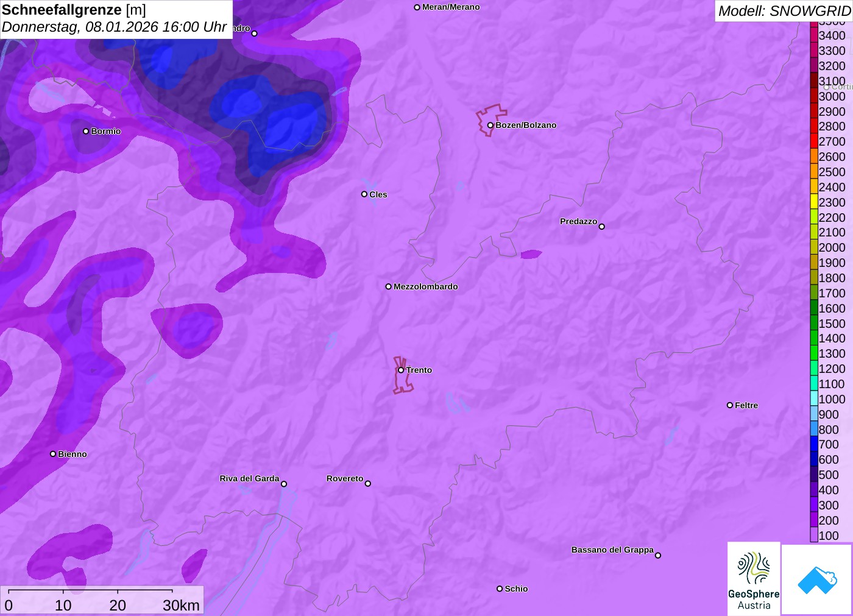The image size is (853, 616).
Task: Click the Feltre label text
Action: tap(746, 405)
